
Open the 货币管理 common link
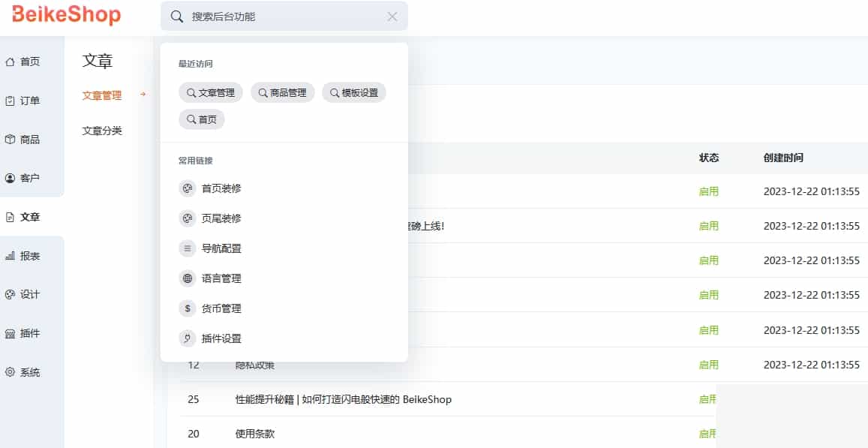coord(221,308)
